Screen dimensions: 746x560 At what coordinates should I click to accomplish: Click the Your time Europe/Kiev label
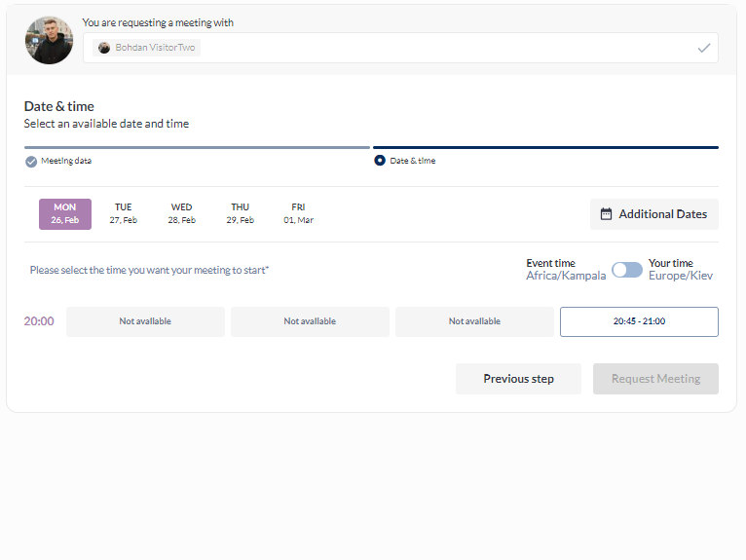680,270
